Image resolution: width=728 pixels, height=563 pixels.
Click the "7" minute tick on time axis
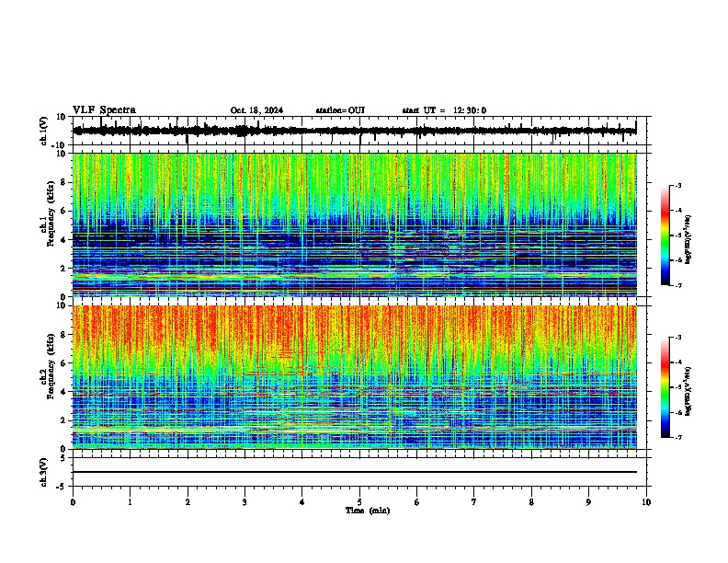(474, 502)
